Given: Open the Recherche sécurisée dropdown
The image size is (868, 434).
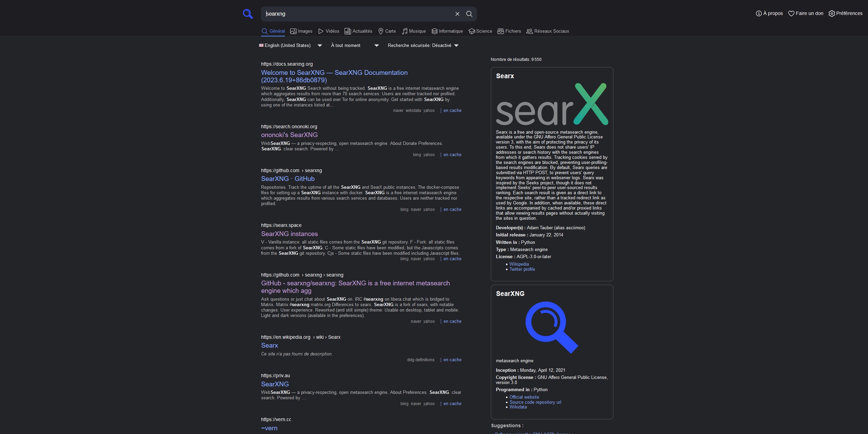Looking at the screenshot, I should tap(423, 46).
